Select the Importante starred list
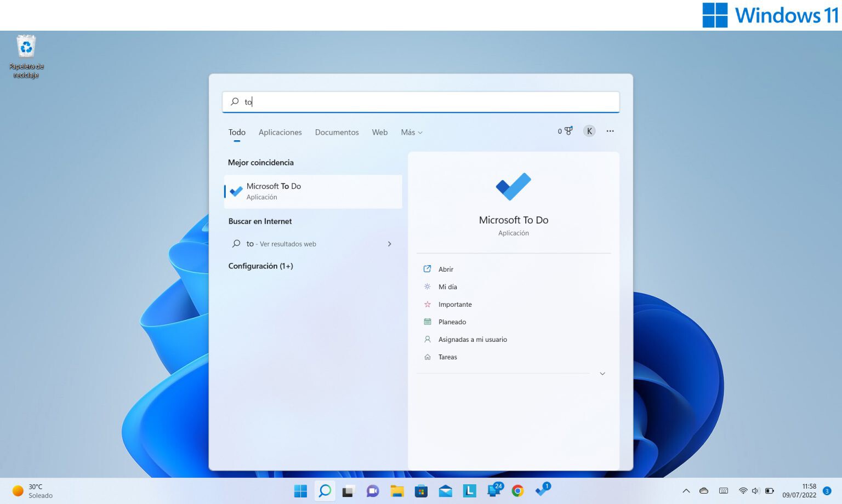The width and height of the screenshot is (842, 504). pyautogui.click(x=455, y=304)
